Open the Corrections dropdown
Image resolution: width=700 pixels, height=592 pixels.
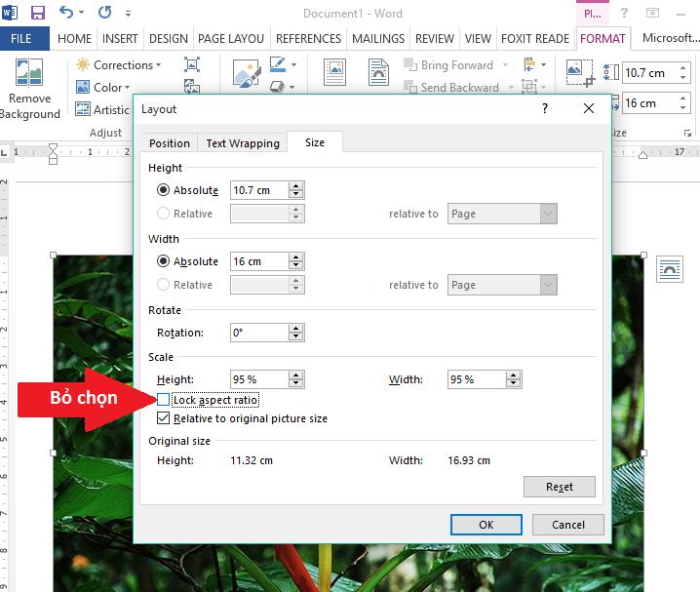pos(118,65)
